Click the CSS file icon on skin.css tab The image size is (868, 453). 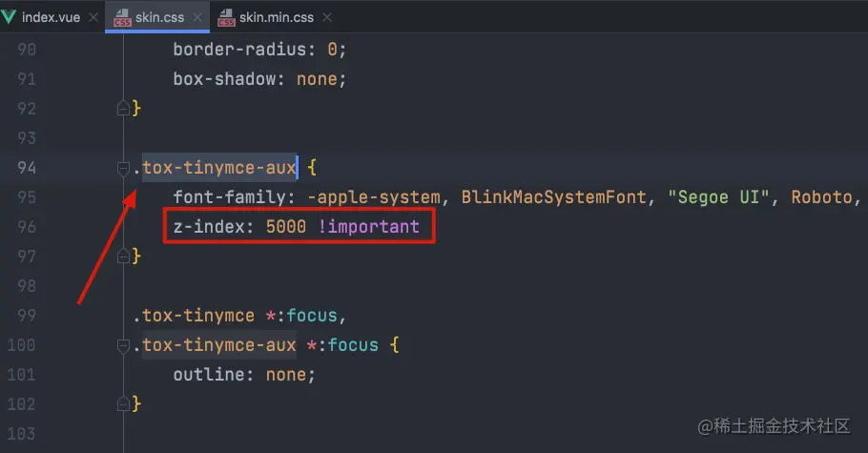point(122,18)
